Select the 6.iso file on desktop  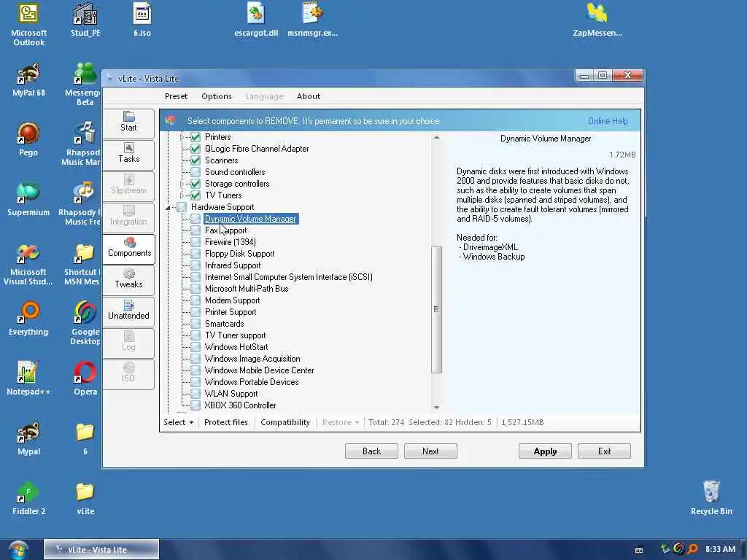(142, 20)
